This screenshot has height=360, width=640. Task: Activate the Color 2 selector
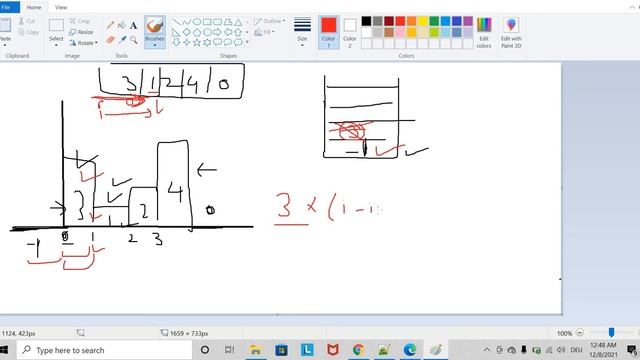click(x=350, y=33)
